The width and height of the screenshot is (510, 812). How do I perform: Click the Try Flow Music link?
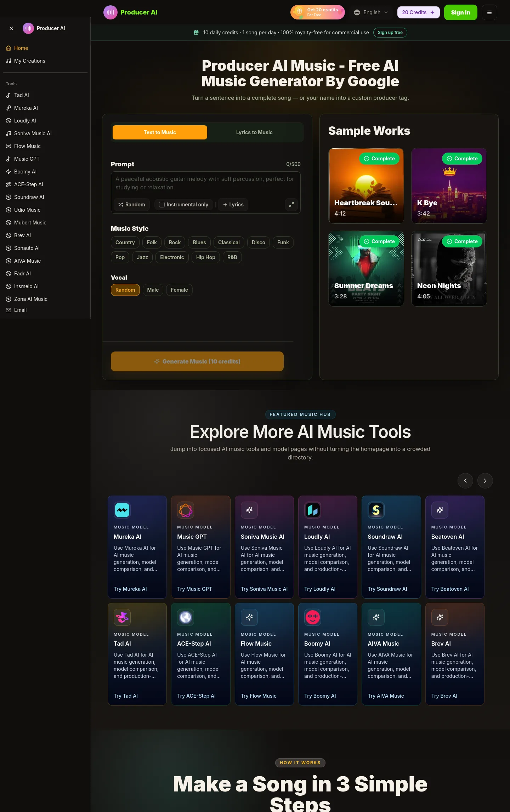click(x=259, y=696)
